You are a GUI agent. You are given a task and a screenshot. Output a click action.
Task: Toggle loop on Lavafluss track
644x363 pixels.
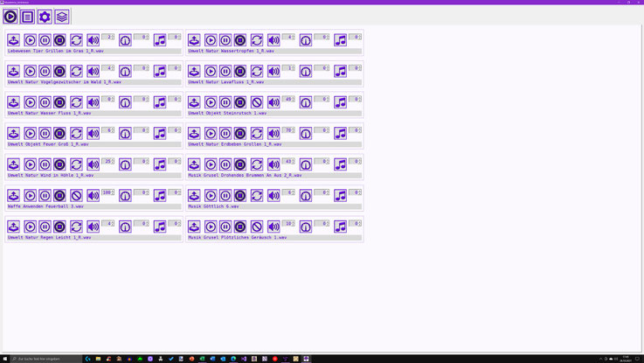pos(257,71)
